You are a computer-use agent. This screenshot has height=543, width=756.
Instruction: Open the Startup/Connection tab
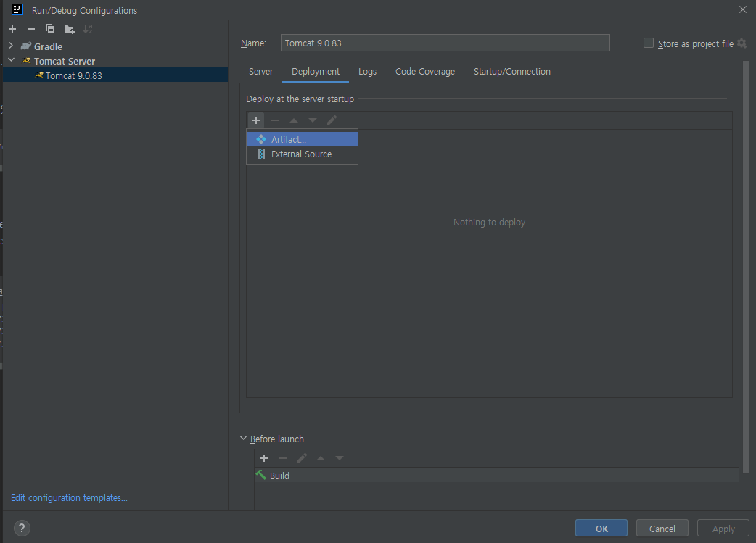pos(512,71)
